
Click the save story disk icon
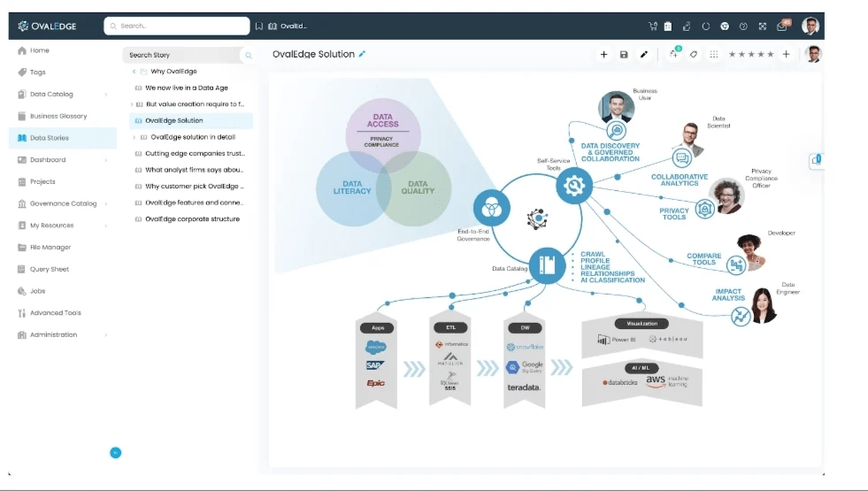click(x=624, y=54)
